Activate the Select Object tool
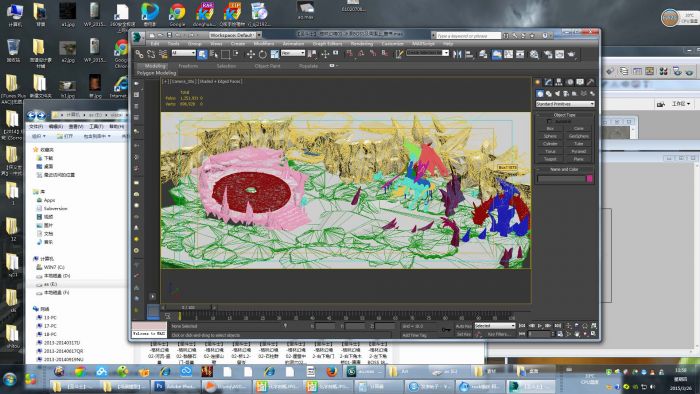700x394 pixels. click(x=202, y=54)
